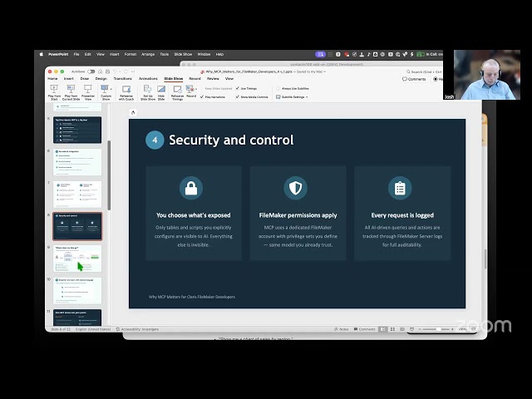Click the Comments button in ribbon
The height and width of the screenshot is (399, 532).
coord(414,79)
